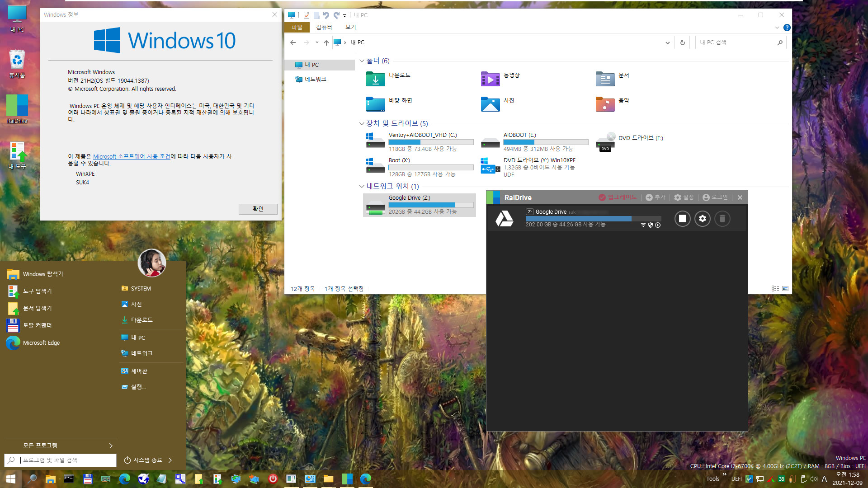Go back in Explorer navigation
868x488 pixels.
click(x=293, y=42)
